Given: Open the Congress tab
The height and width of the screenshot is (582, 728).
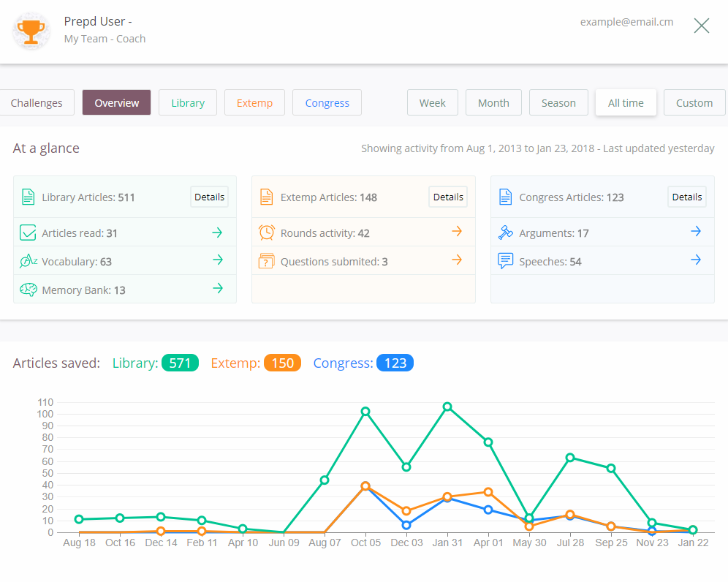Looking at the screenshot, I should tap(327, 102).
